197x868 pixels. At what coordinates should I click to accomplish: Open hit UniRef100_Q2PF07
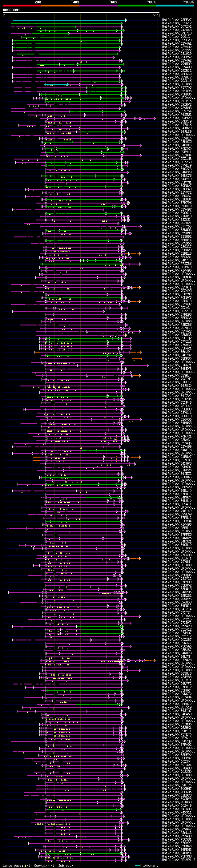click(x=177, y=20)
